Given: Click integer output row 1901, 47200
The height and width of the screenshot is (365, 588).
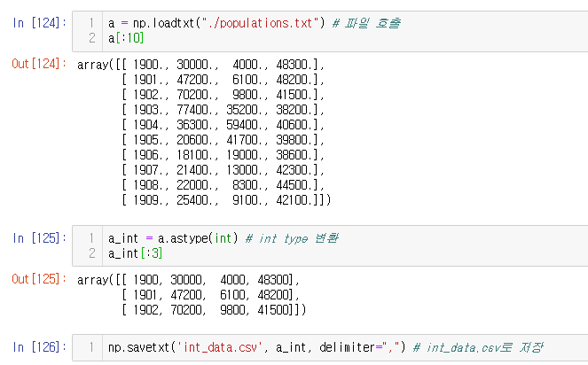Looking at the screenshot, I should click(211, 294).
